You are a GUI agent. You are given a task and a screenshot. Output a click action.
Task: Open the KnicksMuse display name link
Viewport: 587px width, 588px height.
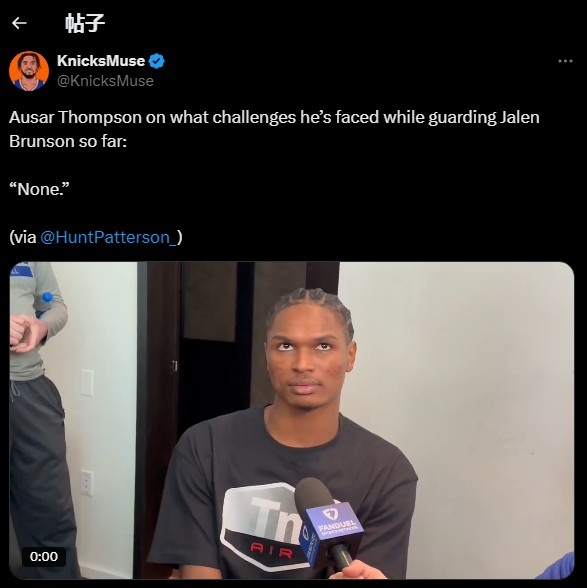click(101, 61)
